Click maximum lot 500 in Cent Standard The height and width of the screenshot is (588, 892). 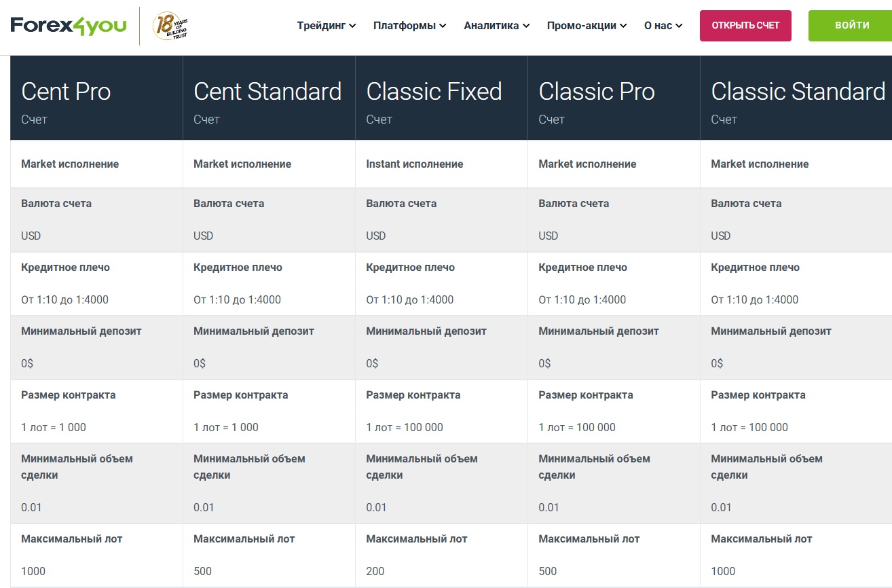pos(203,571)
